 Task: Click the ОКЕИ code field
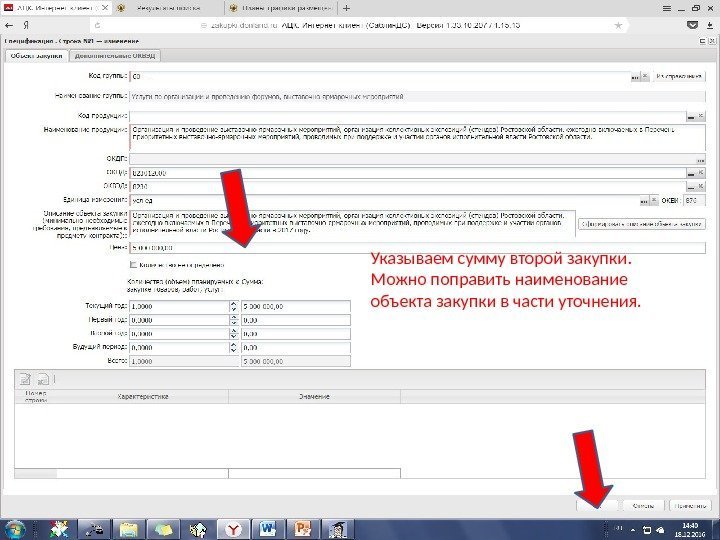click(694, 201)
